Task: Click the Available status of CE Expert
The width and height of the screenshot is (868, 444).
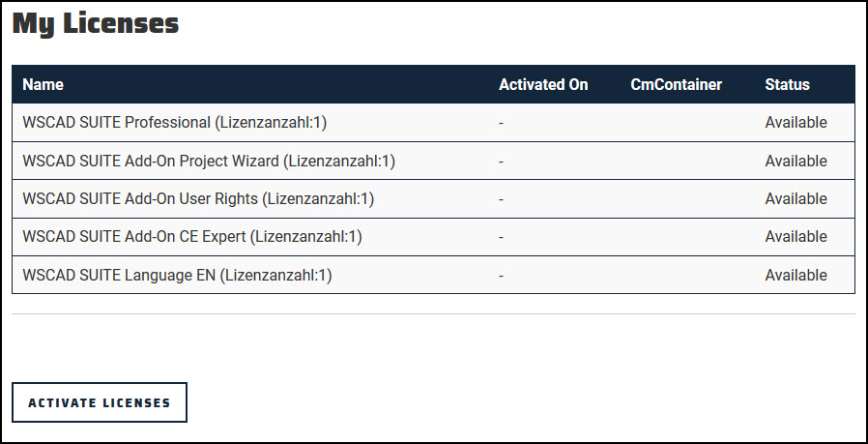Action: coord(796,237)
